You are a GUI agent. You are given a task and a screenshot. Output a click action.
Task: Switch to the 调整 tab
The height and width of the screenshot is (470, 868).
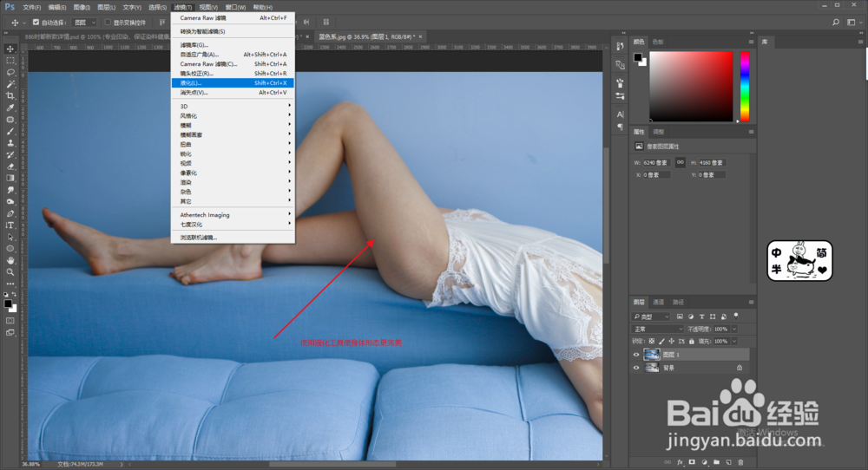tap(658, 132)
